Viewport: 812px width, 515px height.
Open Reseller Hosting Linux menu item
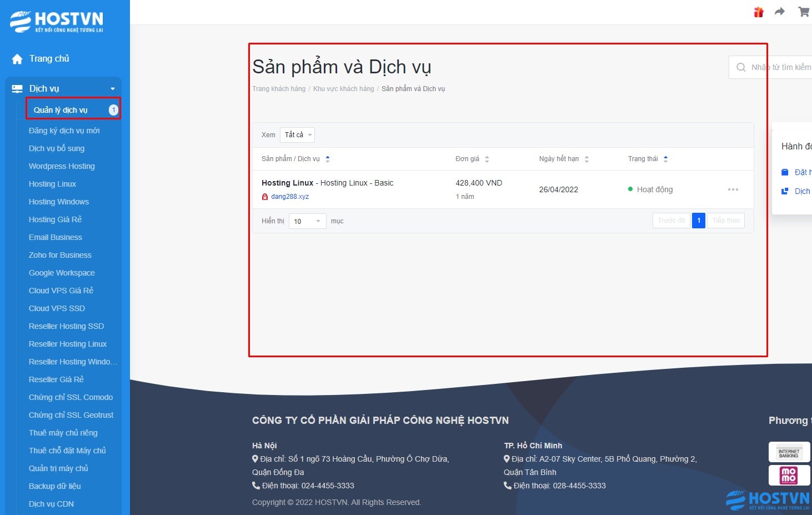[68, 344]
